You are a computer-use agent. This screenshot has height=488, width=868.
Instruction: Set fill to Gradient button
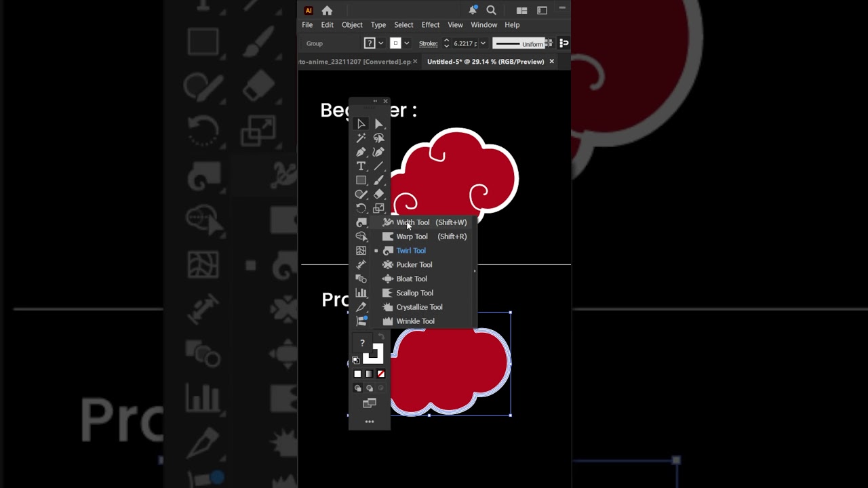click(x=370, y=374)
